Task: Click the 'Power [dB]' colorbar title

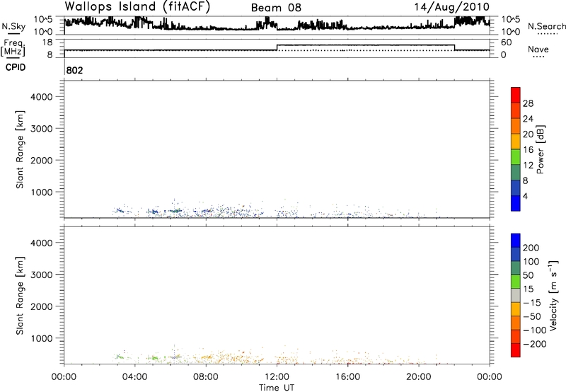Action: pyautogui.click(x=541, y=149)
